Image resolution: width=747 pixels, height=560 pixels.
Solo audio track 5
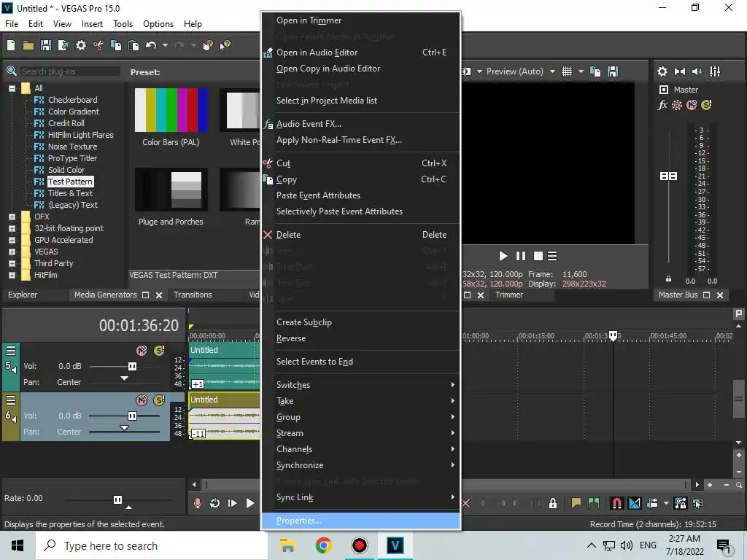coord(159,351)
